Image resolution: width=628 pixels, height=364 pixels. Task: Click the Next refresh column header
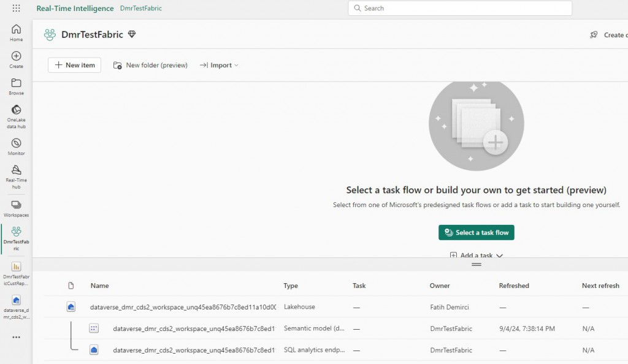pos(600,286)
